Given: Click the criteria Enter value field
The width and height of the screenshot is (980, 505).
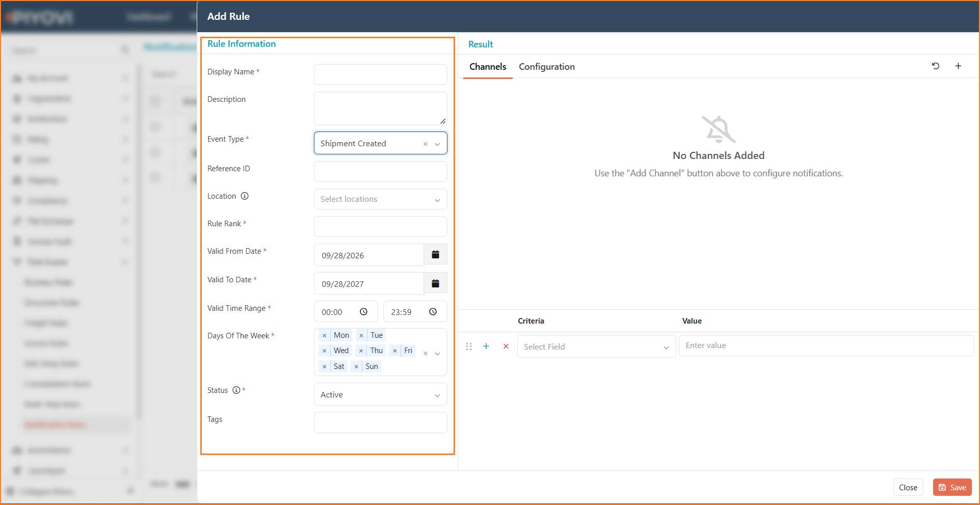Looking at the screenshot, I should [826, 345].
